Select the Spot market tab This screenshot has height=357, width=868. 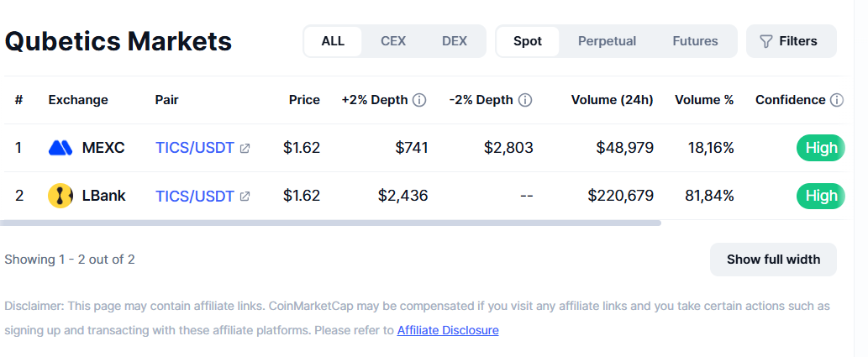click(x=528, y=41)
